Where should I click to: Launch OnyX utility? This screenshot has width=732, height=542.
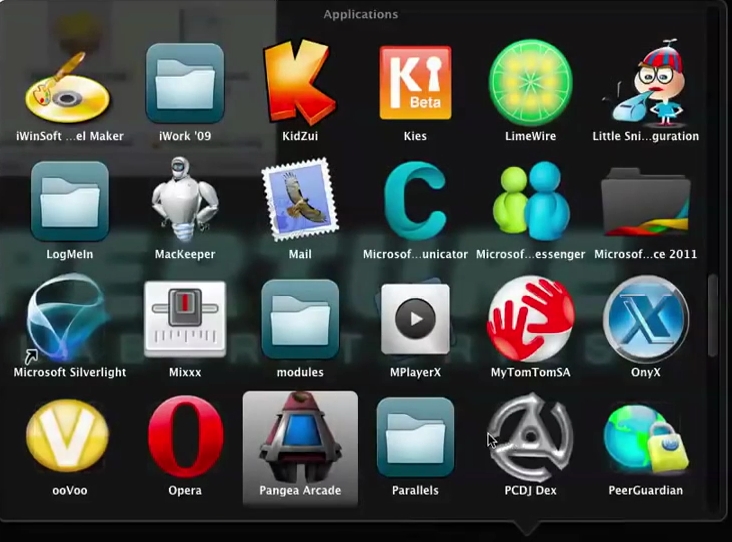[646, 318]
